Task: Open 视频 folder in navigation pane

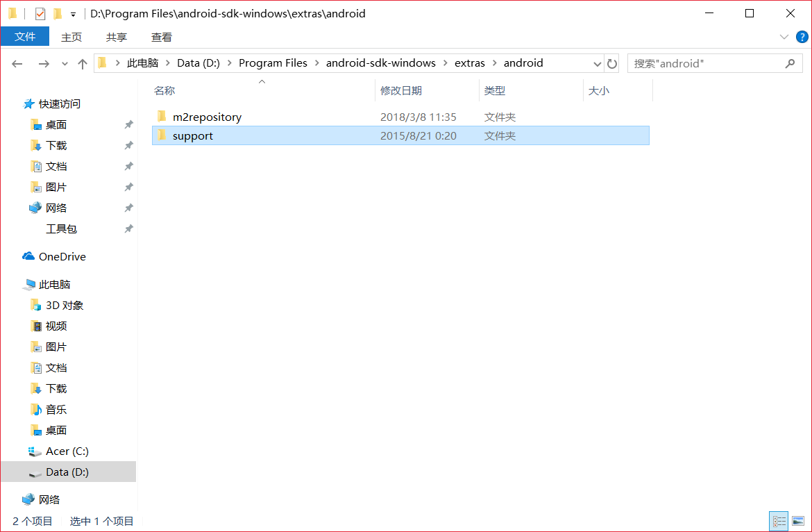Action: [x=56, y=326]
